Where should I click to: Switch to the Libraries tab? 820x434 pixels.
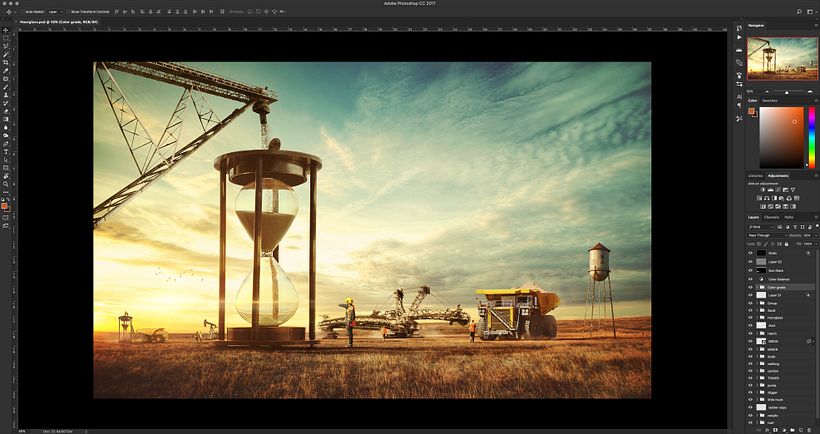pyautogui.click(x=756, y=175)
